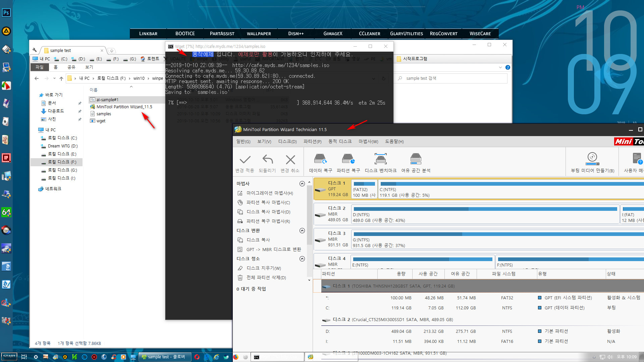Click DISM++ in the top link bar
The height and width of the screenshot is (362, 644).
coord(296,34)
